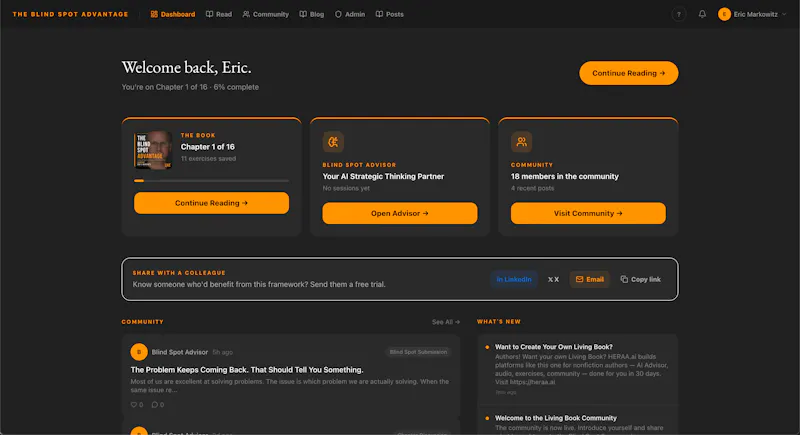This screenshot has height=435, width=800.
Task: Click "Your AI Strategic Thinking Partner" text
Action: pos(383,176)
